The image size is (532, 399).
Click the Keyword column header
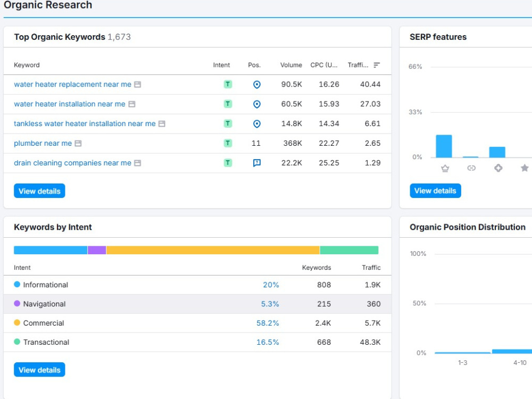(27, 65)
